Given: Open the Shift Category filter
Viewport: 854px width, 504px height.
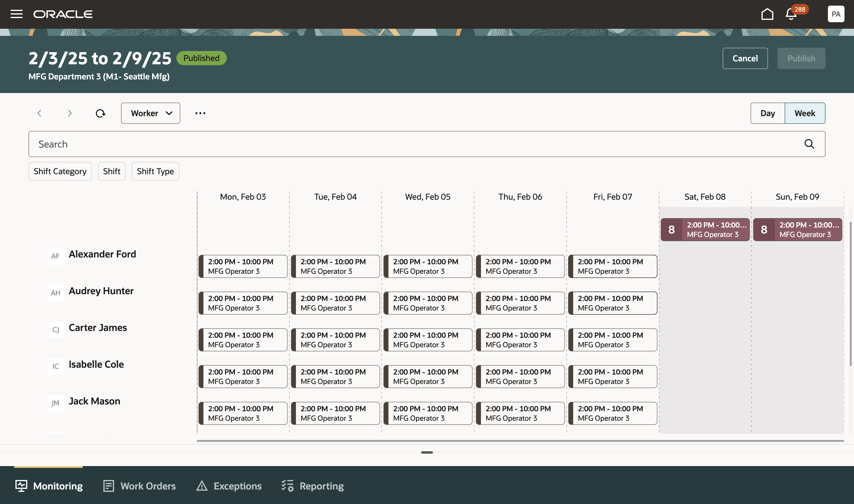Looking at the screenshot, I should coord(60,171).
